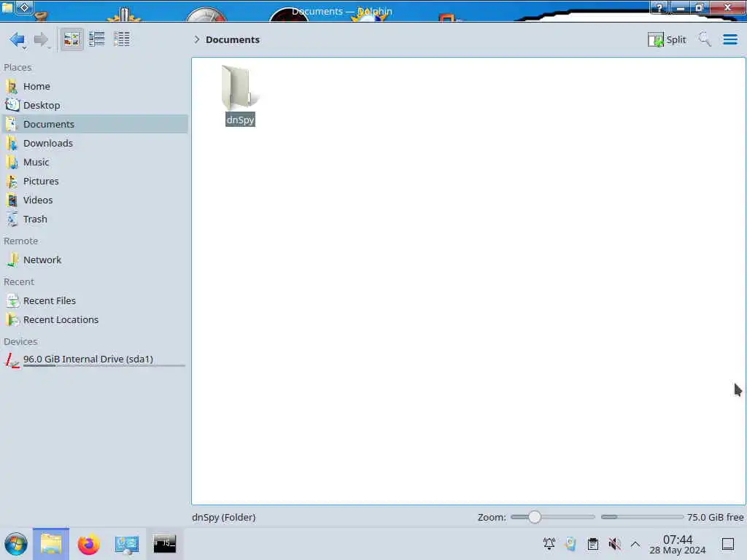Launch Firefox from the taskbar
Image resolution: width=747 pixels, height=560 pixels.
(88, 544)
